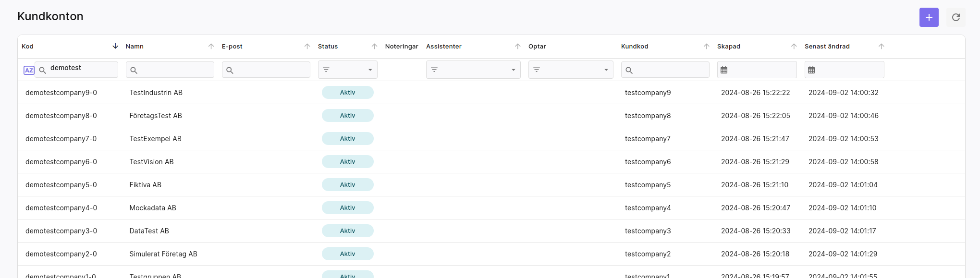Click the Kod column descending sort arrow
Viewport: 980px width, 278px height.
tap(115, 46)
